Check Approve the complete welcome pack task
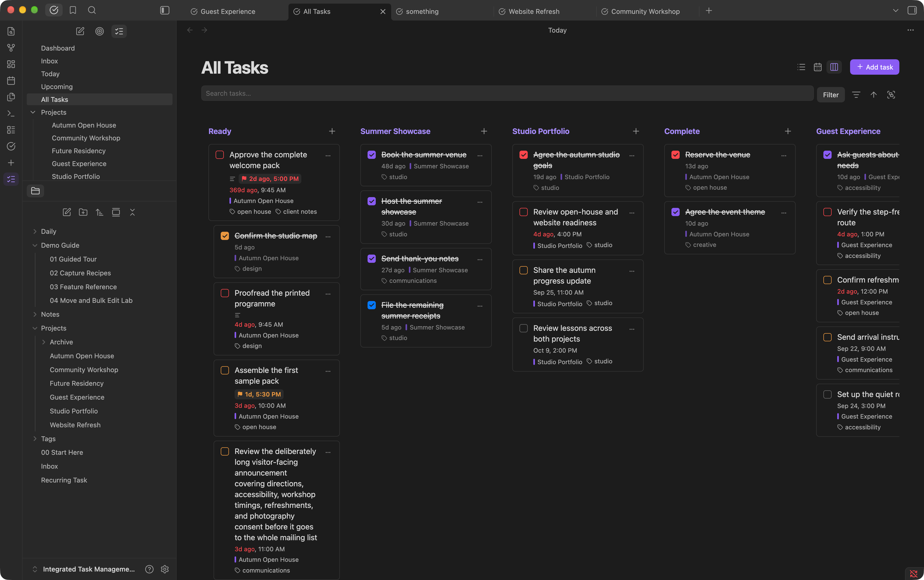The width and height of the screenshot is (924, 580). pyautogui.click(x=220, y=154)
